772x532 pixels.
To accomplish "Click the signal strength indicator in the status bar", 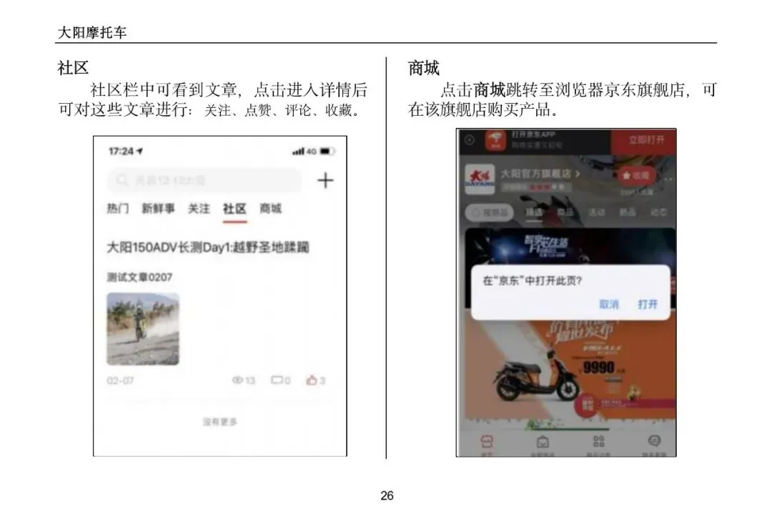I will [298, 151].
